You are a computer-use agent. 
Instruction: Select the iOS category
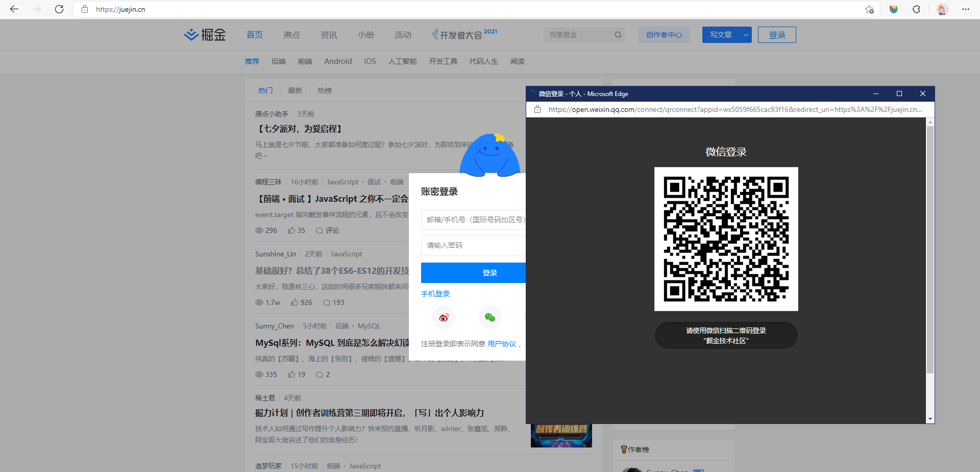[370, 61]
